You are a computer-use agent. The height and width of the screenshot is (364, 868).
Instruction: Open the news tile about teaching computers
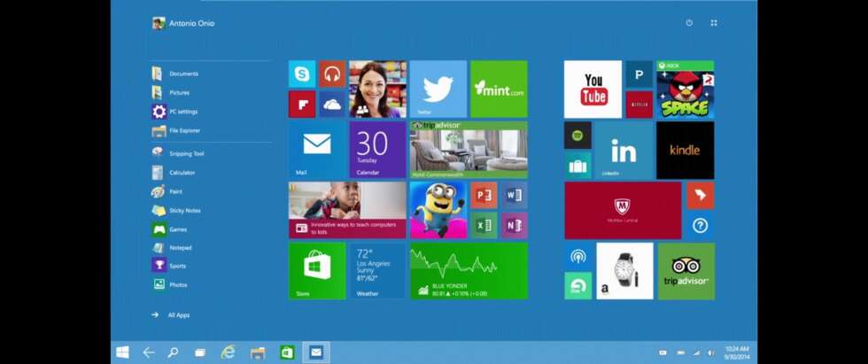click(347, 210)
